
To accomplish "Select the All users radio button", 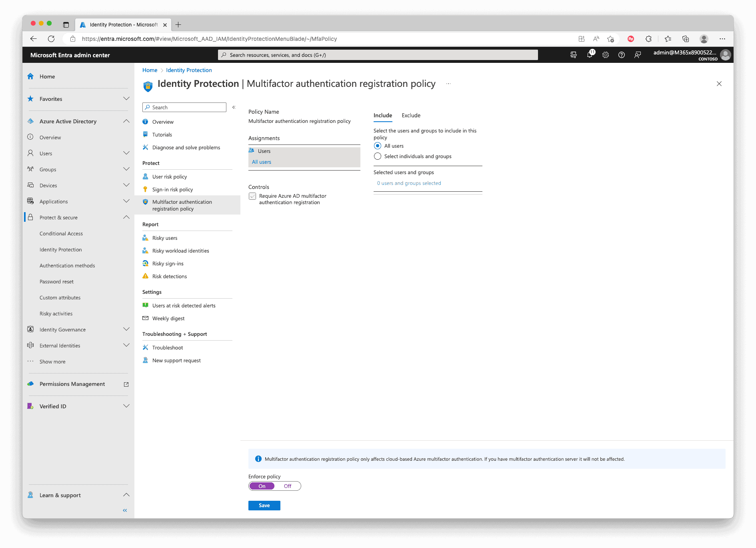I will [378, 146].
